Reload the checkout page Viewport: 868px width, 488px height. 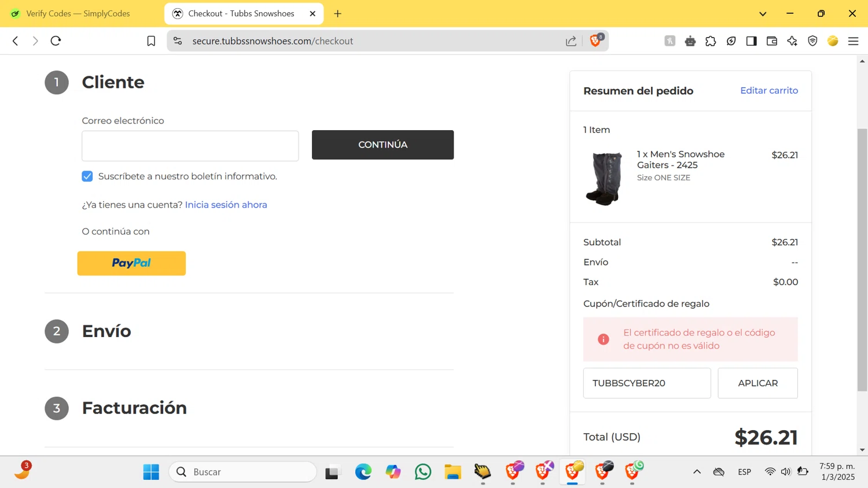point(56,41)
